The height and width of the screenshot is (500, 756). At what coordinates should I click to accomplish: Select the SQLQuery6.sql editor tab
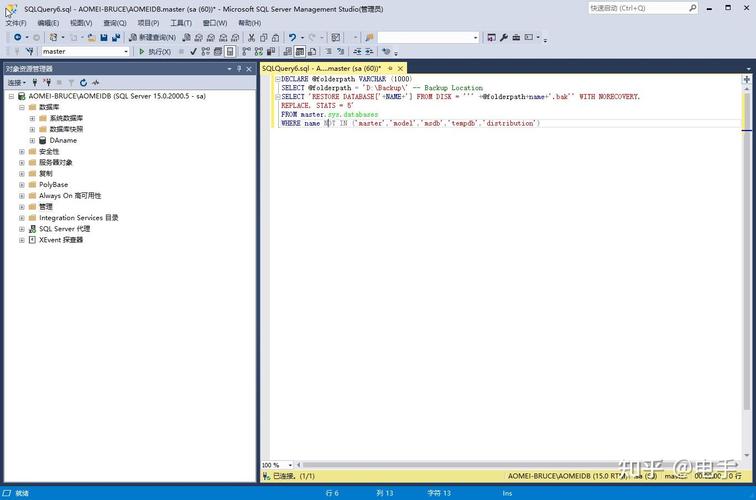[x=321, y=69]
